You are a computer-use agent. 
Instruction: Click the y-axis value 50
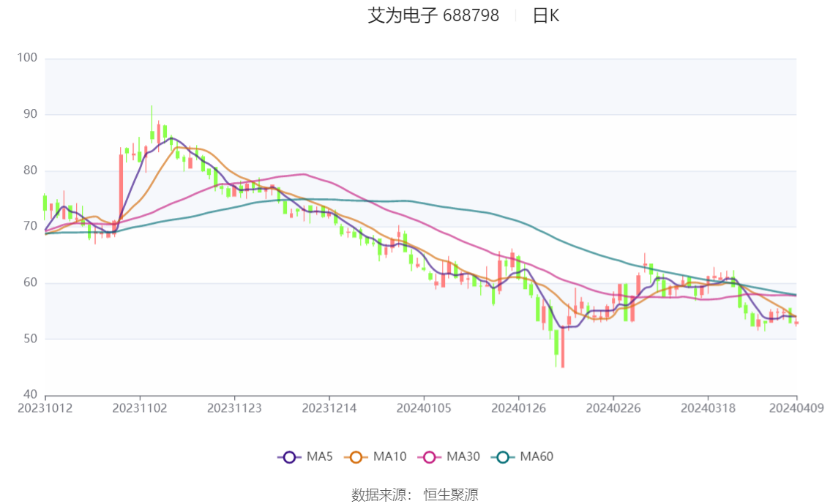coord(30,339)
